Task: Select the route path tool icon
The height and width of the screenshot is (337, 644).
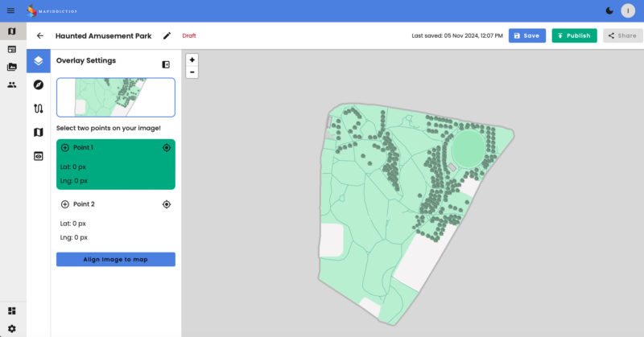Action: [x=38, y=109]
